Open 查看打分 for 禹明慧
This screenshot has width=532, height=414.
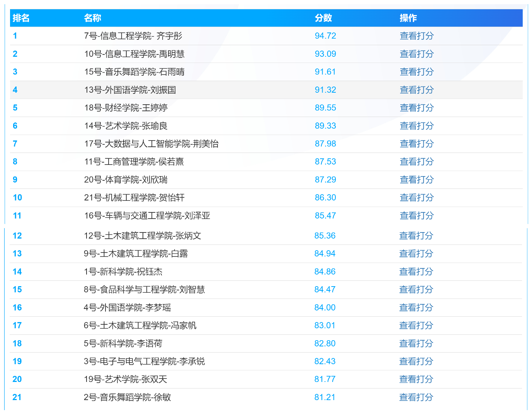(x=416, y=54)
